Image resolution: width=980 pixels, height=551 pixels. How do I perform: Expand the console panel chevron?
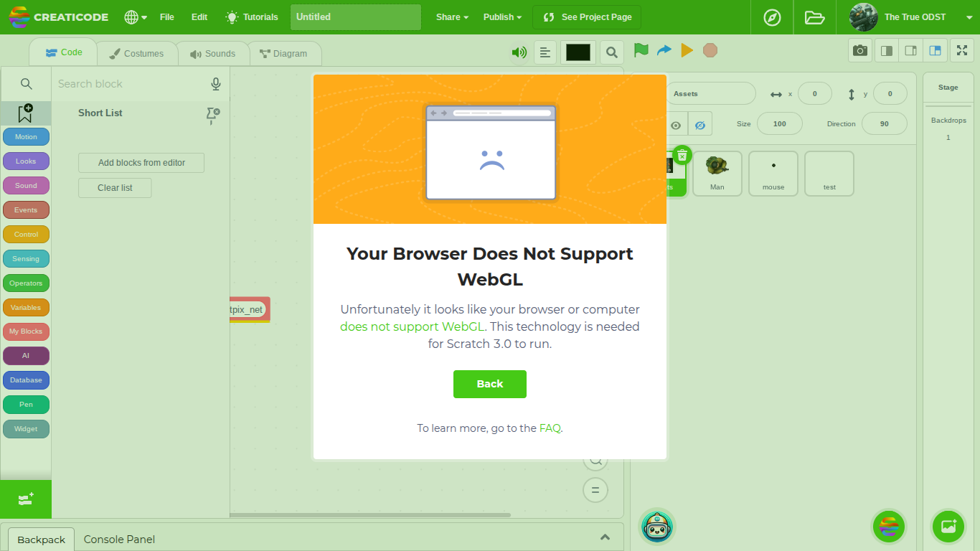coord(605,537)
